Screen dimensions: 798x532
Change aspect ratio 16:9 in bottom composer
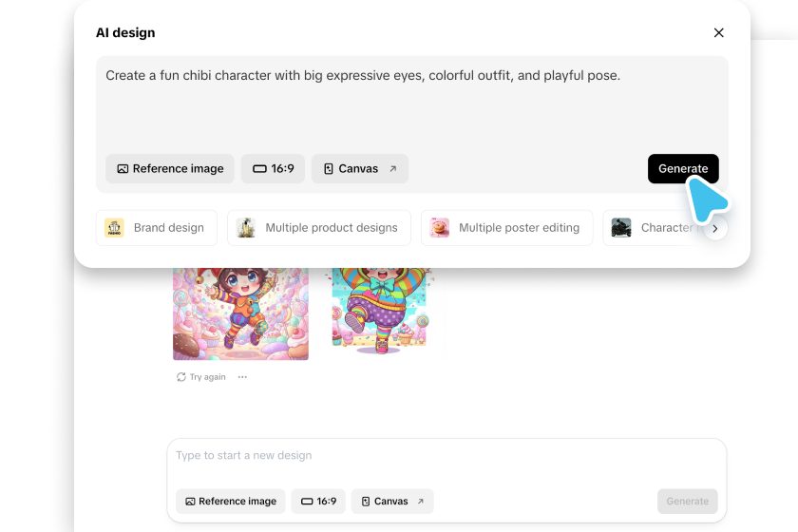[318, 502]
